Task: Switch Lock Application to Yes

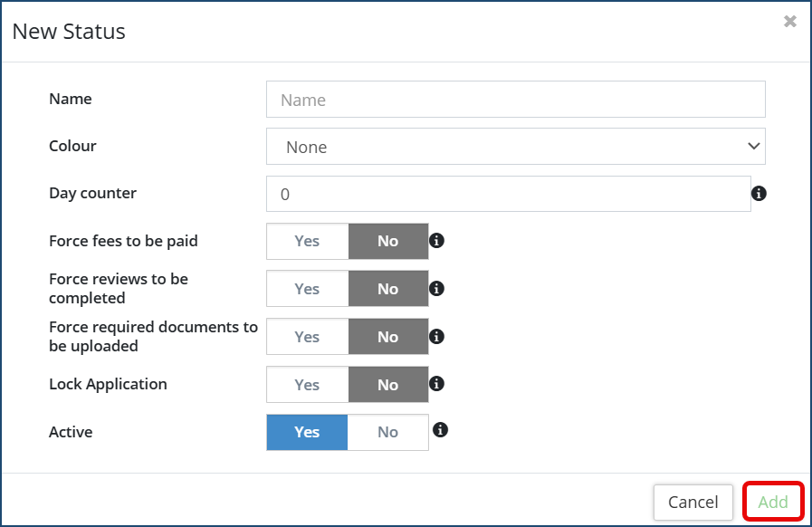Action: (308, 385)
